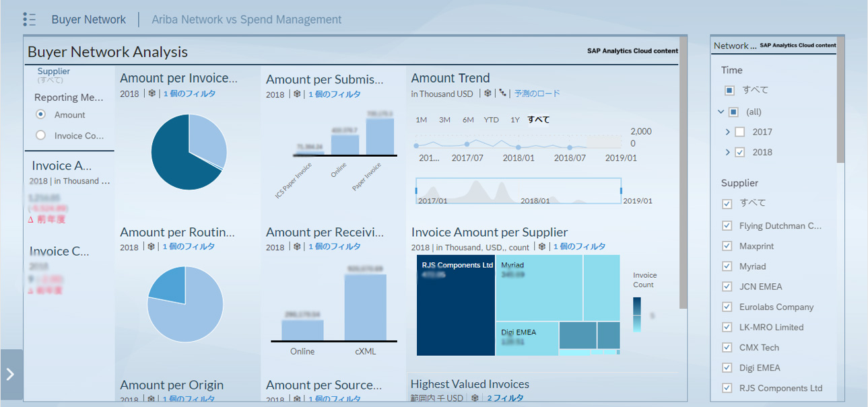Viewport: 868px width, 407px height.
Task: Switch to Ariba Network vs Spend Management tab
Action: [246, 20]
